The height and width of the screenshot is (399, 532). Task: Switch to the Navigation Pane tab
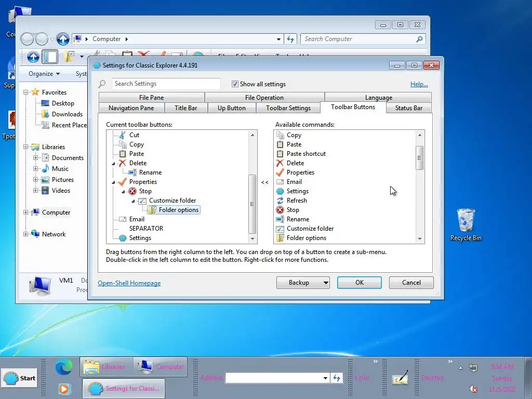click(131, 108)
